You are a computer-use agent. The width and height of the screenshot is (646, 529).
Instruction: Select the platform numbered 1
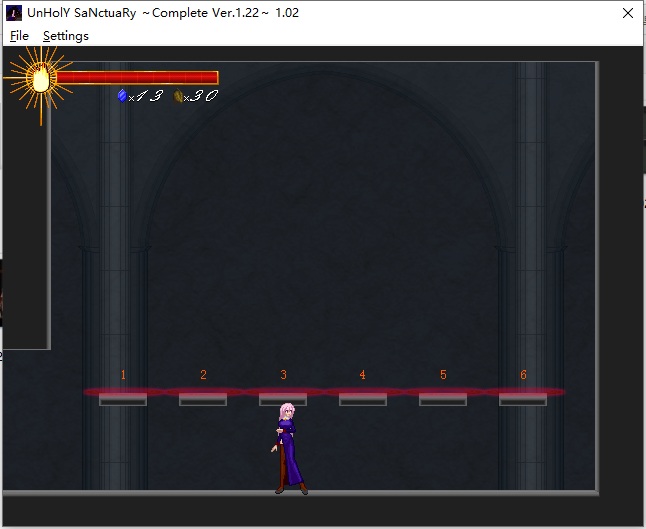[123, 399]
